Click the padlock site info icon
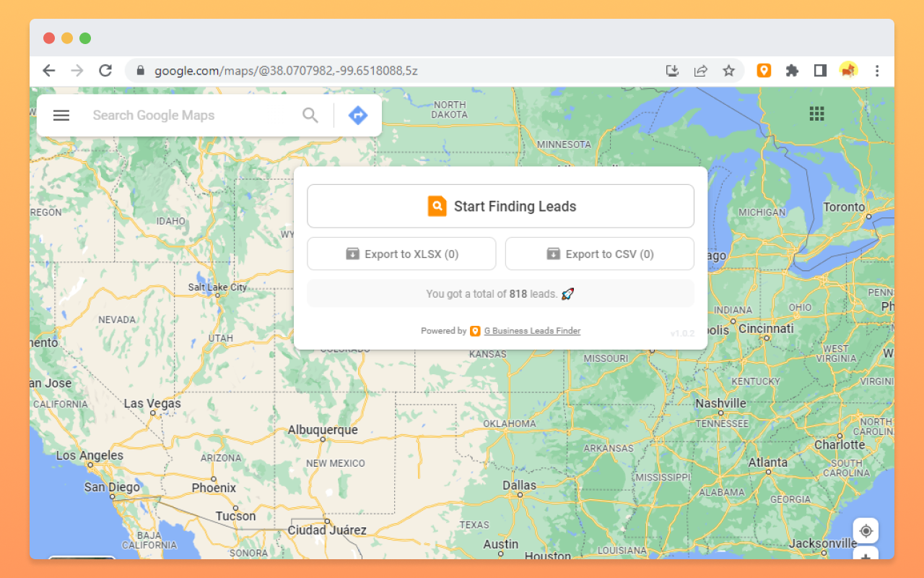The height and width of the screenshot is (578, 924). tap(140, 71)
